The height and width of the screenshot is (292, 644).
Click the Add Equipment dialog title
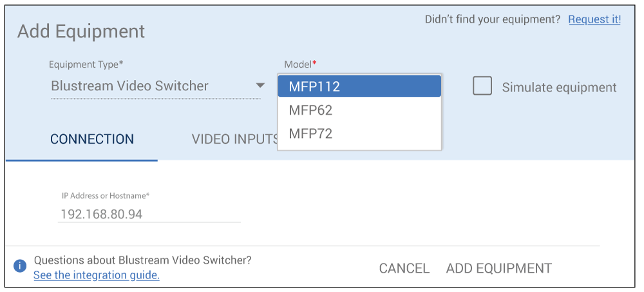[x=81, y=31]
